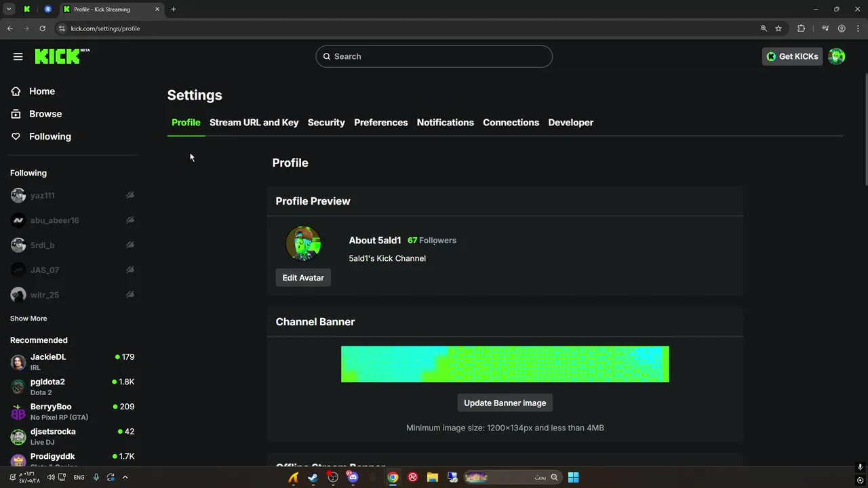Open File Explorer from the taskbar
Screen dimensions: 868x488
click(x=432, y=477)
